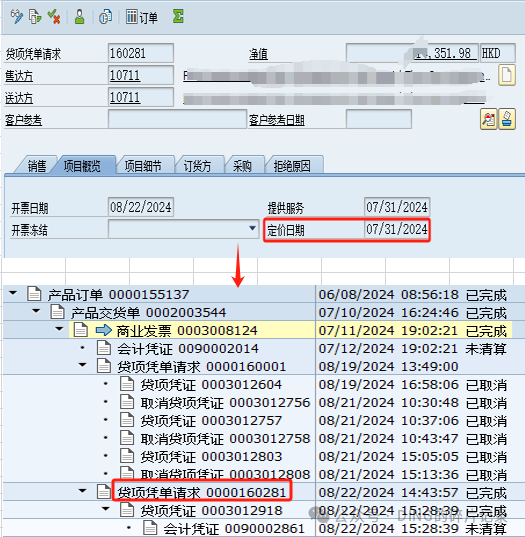
Task: Click the 订单 toolbar button
Action: (x=142, y=17)
